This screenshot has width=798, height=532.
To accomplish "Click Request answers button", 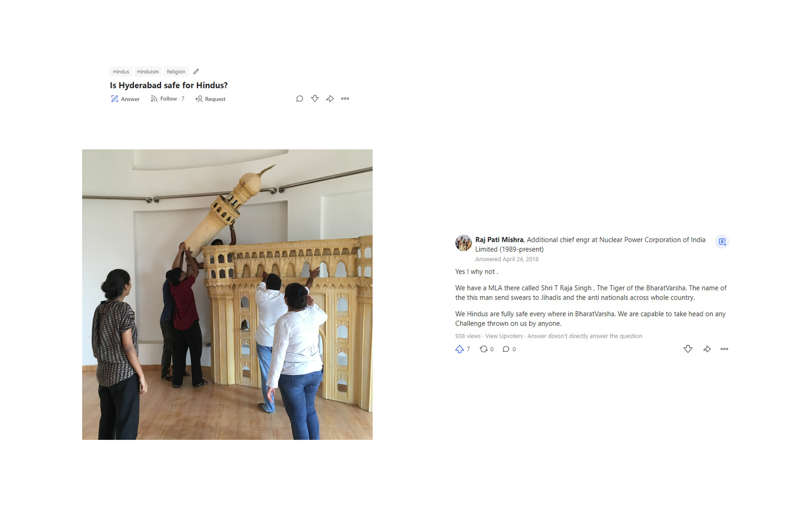I will [x=210, y=99].
